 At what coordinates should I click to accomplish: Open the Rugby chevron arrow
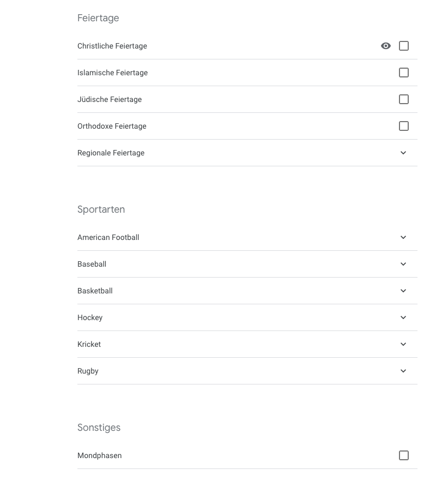403,371
